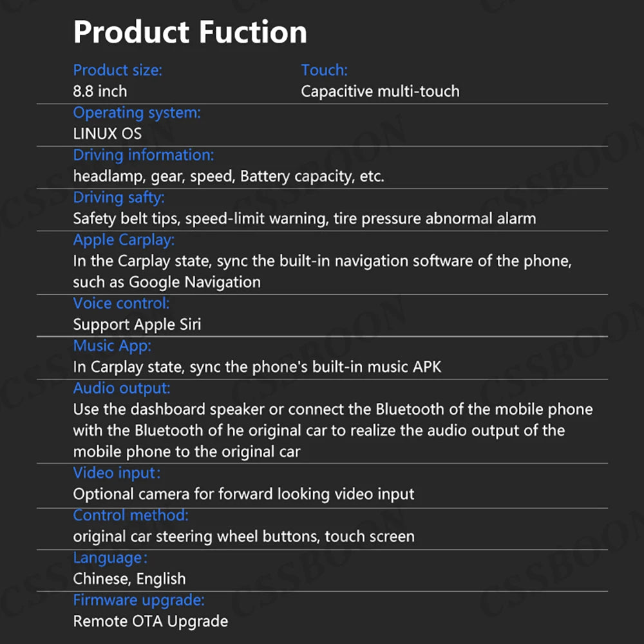Image resolution: width=644 pixels, height=644 pixels.
Task: Click the Chinese, English language value
Action: (129, 579)
